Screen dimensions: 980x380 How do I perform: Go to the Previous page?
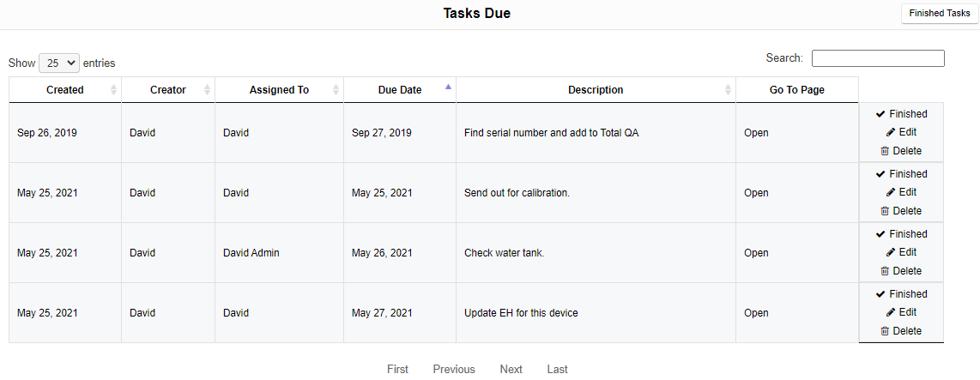point(453,369)
